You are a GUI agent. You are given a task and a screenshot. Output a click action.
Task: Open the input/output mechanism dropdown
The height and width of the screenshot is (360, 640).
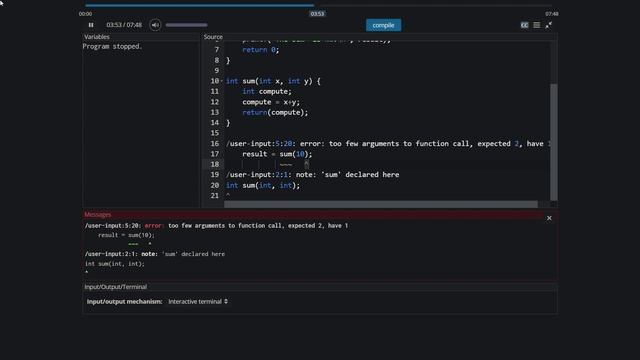click(198, 301)
